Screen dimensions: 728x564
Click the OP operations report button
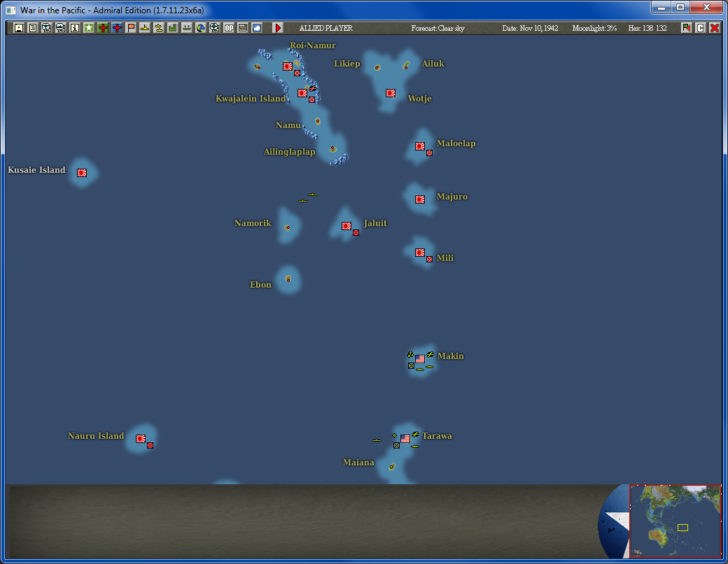[228, 28]
